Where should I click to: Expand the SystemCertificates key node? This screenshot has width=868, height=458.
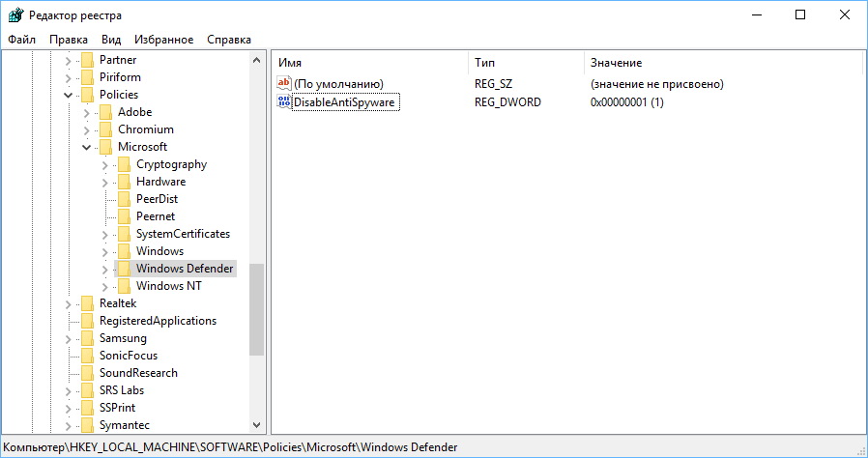(104, 234)
